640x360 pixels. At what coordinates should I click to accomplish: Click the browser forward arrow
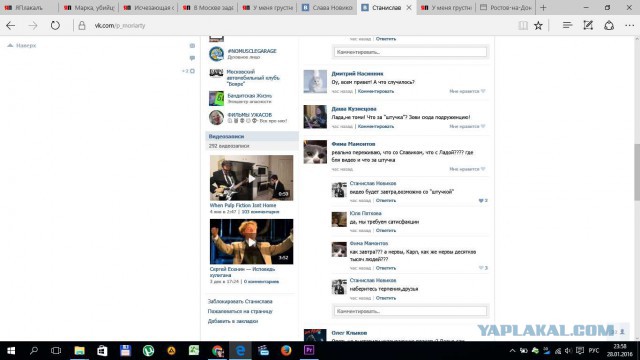tap(33, 25)
